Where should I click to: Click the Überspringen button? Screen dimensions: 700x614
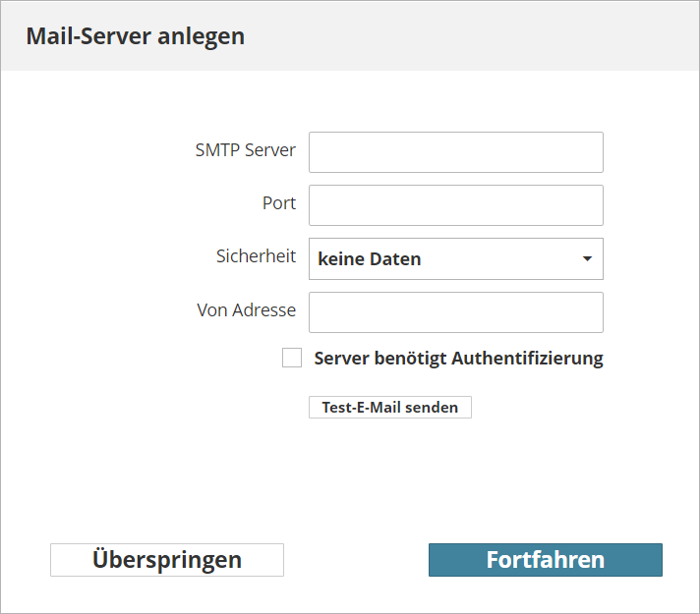[x=167, y=560]
